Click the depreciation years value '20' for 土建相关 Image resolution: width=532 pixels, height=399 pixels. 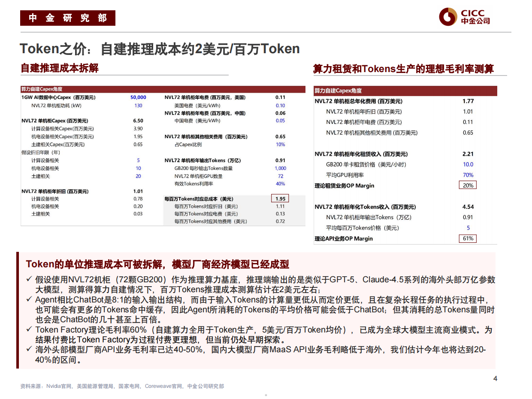click(138, 176)
